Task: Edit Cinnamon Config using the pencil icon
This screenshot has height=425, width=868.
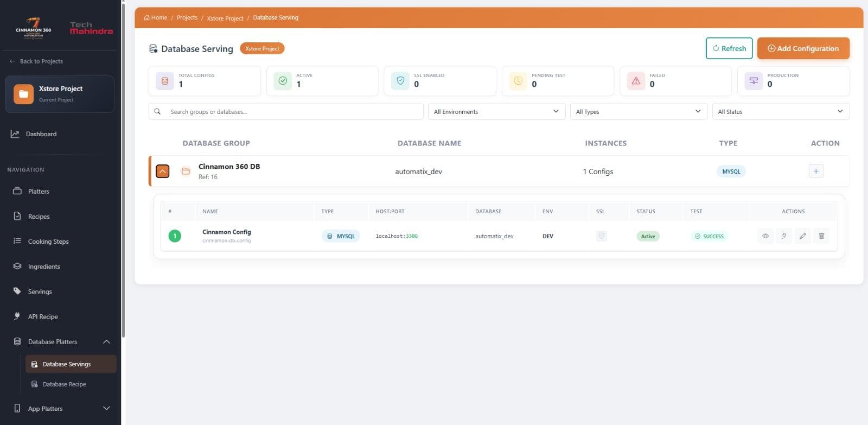Action: (x=803, y=236)
